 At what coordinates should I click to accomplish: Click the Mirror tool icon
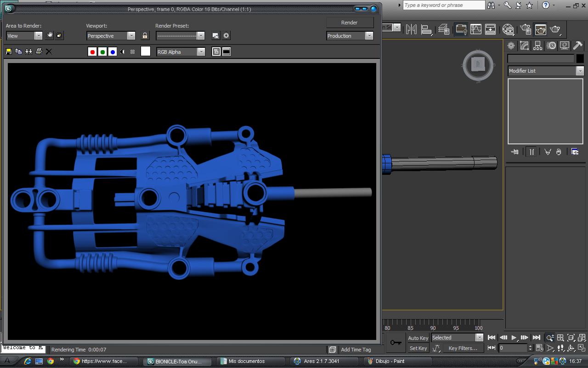point(411,29)
